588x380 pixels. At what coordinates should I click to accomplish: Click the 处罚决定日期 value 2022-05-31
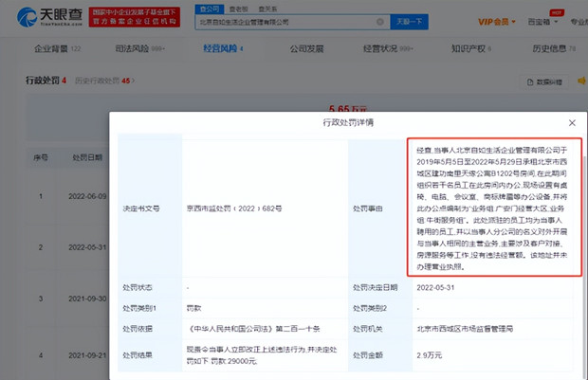pos(435,287)
